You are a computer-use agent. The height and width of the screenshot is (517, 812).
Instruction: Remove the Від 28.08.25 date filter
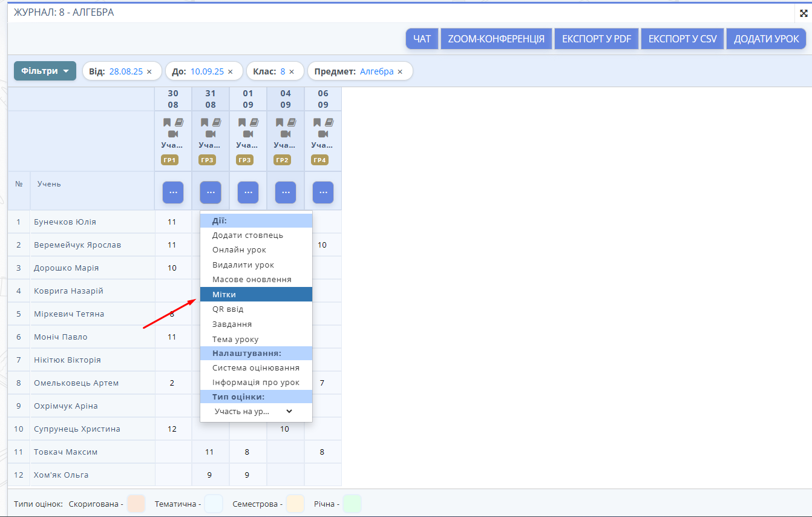pyautogui.click(x=149, y=71)
